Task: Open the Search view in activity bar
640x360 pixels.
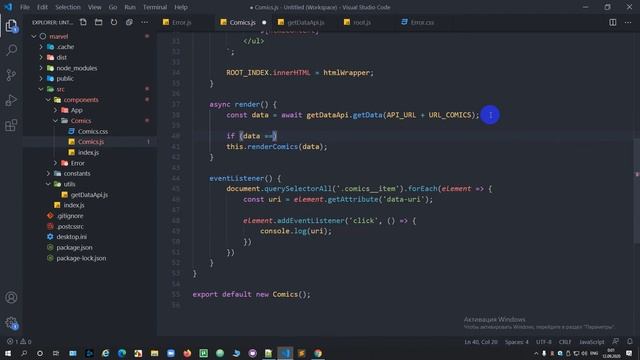Action: point(11,50)
